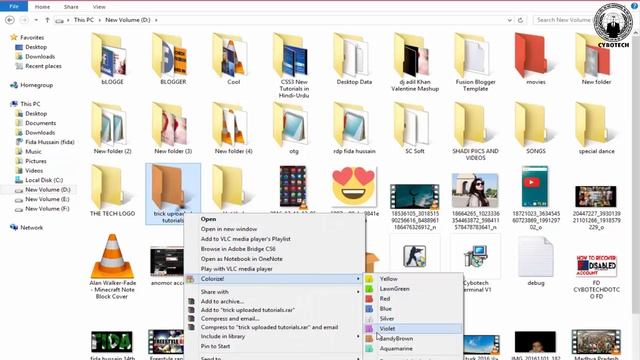Select the Violet folder color
This screenshot has width=640, height=360.
click(413, 329)
